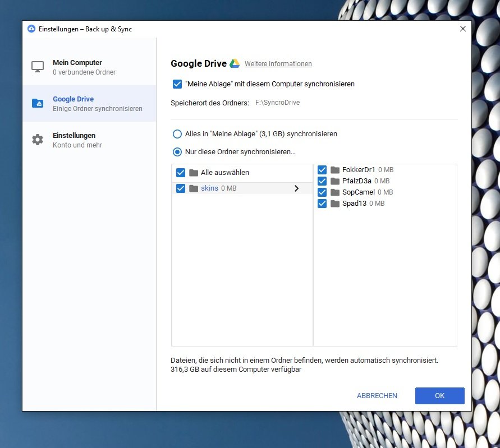Uncheck 'Meine Ablage' sync with this computer
Screen dimensions: 500x448
177,84
